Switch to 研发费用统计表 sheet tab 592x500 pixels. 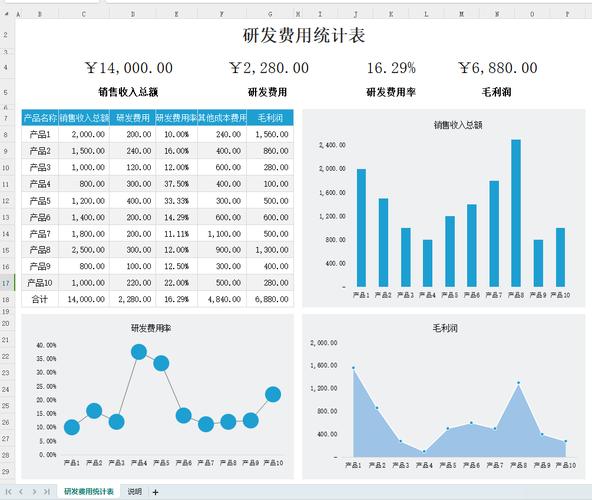(x=89, y=491)
